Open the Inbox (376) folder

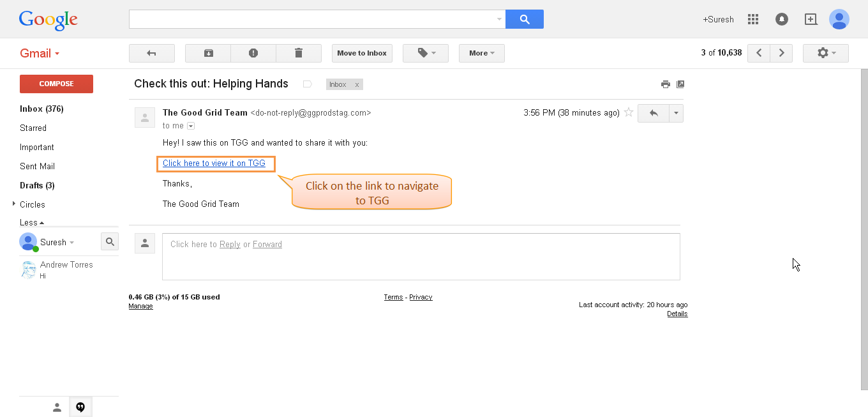point(41,109)
